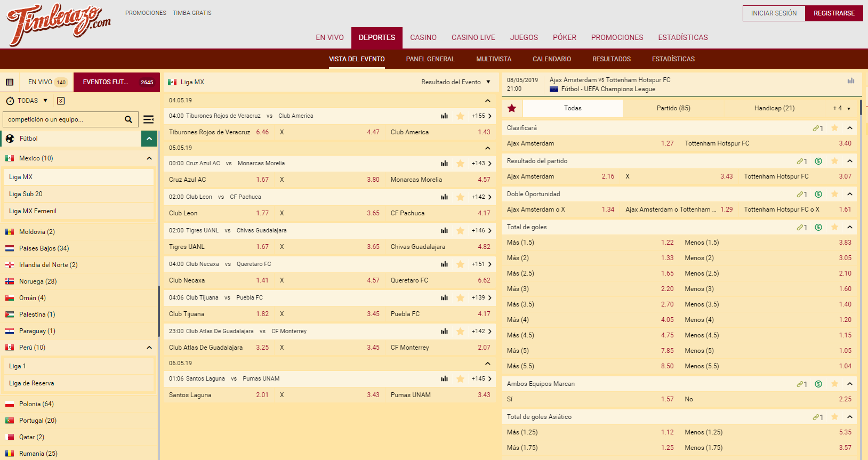Click the INICIAR SESIÓN button
The image size is (868, 460).
click(x=774, y=13)
